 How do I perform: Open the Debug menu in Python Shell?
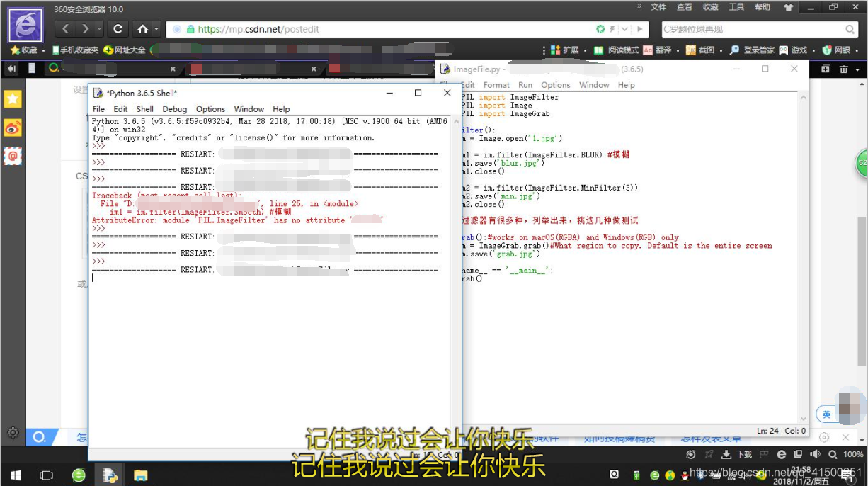click(175, 109)
